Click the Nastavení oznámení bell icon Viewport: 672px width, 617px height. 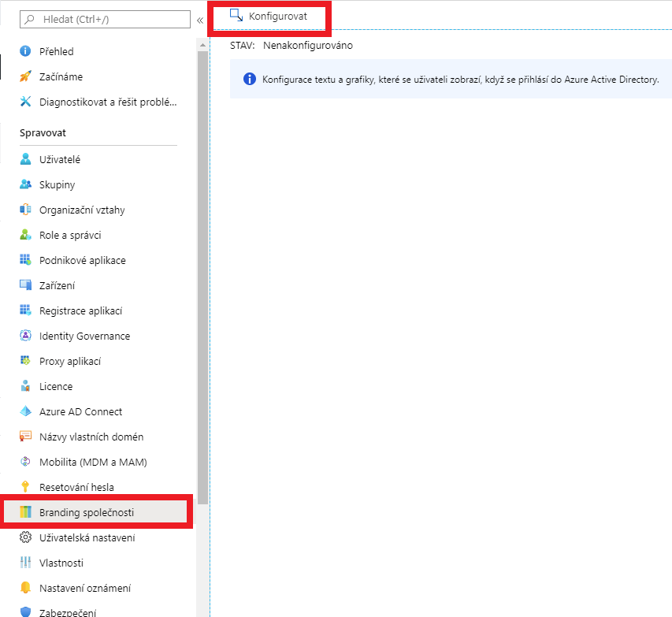(x=25, y=588)
